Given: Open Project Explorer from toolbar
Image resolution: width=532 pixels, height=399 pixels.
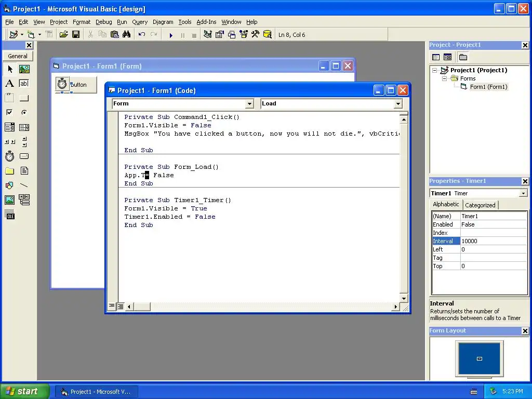Looking at the screenshot, I should click(208, 35).
